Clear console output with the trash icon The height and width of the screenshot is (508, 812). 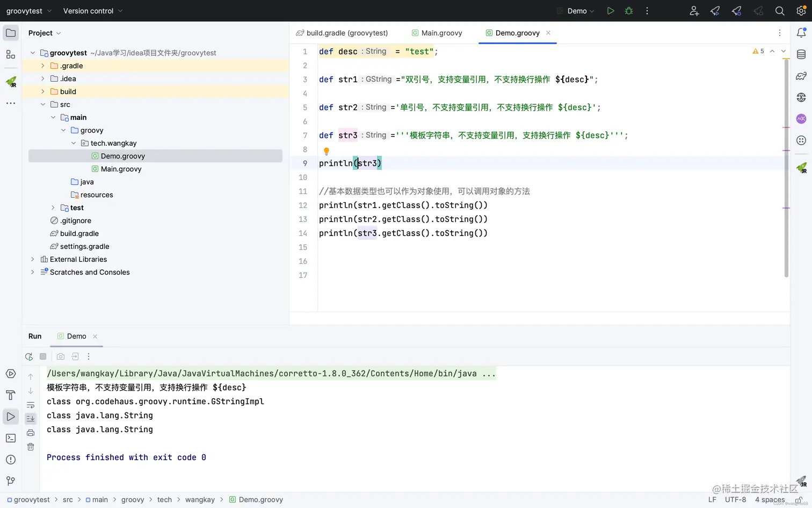pos(31,447)
